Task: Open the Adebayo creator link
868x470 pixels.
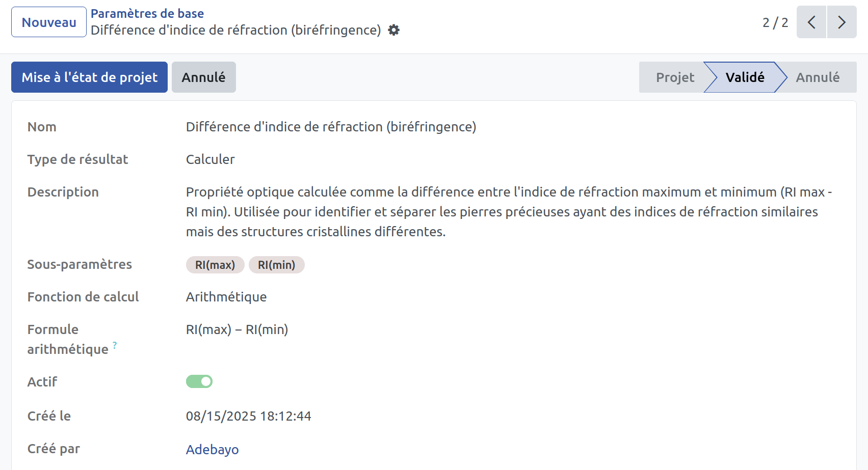Action: click(212, 450)
